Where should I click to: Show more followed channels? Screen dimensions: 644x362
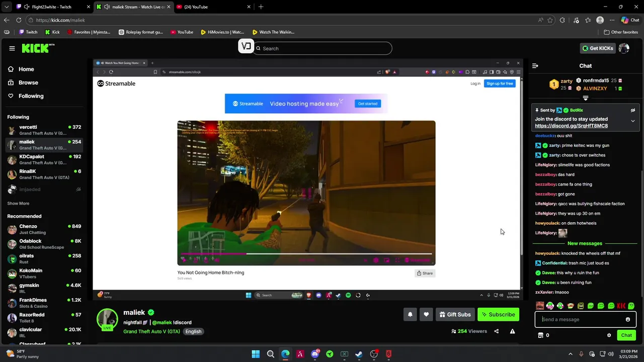[x=18, y=204]
